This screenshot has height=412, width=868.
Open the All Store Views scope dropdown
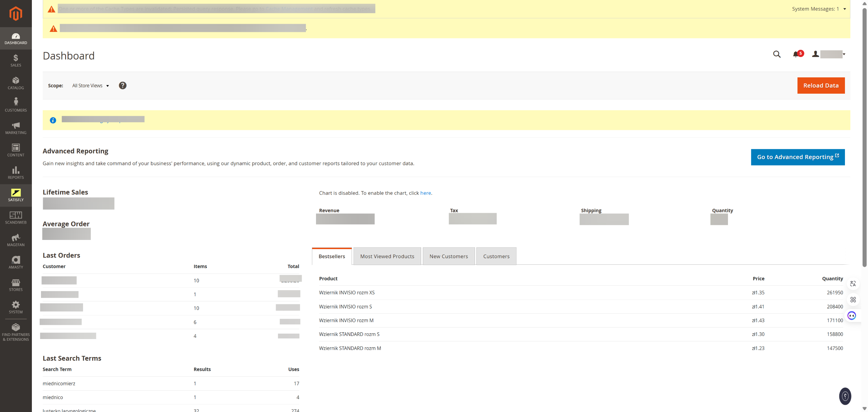click(x=90, y=86)
